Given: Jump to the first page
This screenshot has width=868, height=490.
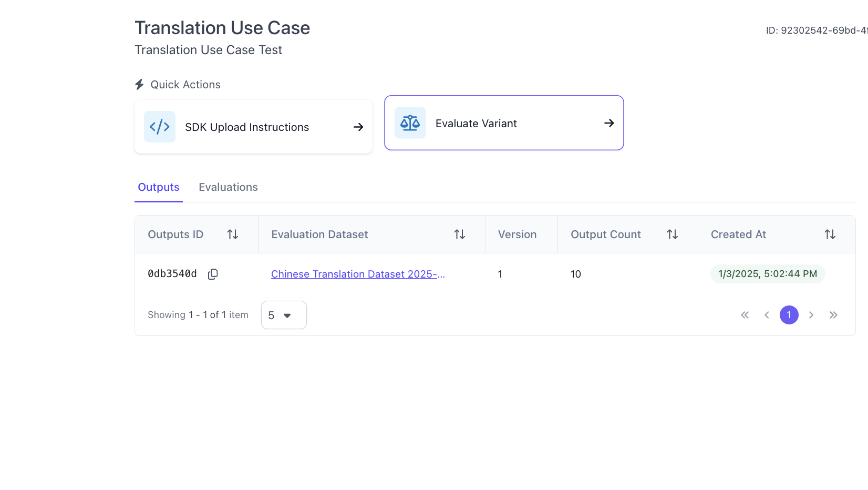Looking at the screenshot, I should [745, 315].
